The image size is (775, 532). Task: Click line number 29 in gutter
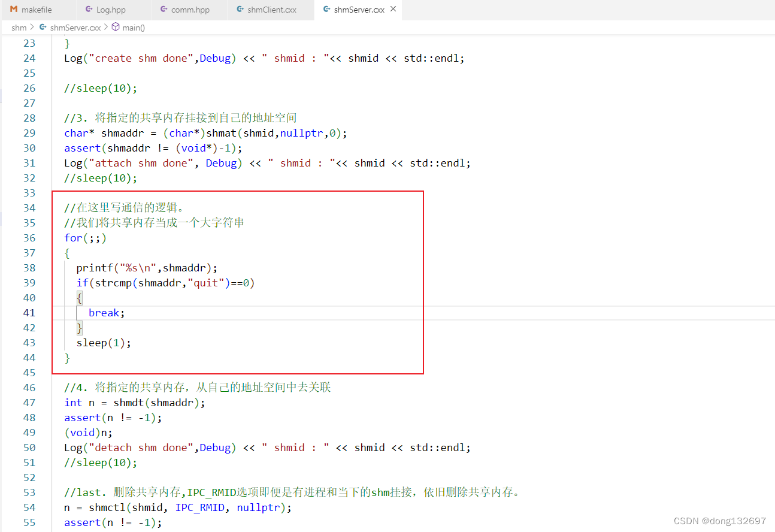(29, 133)
